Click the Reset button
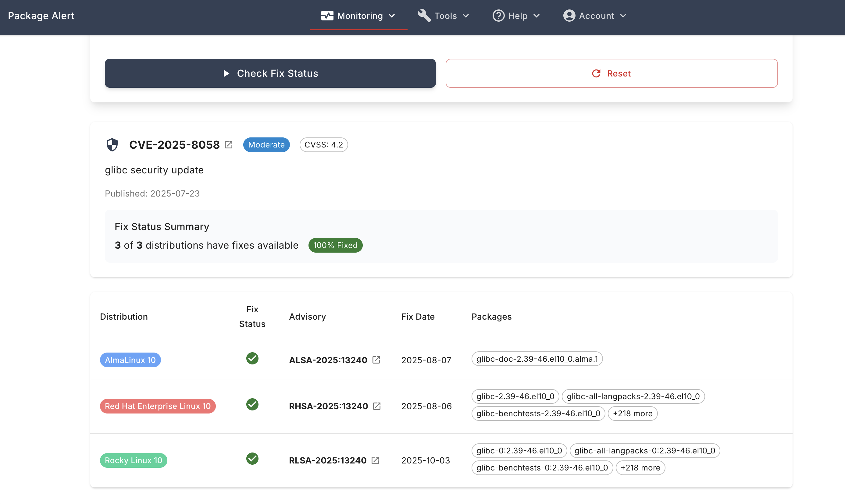The height and width of the screenshot is (504, 845). 611,73
